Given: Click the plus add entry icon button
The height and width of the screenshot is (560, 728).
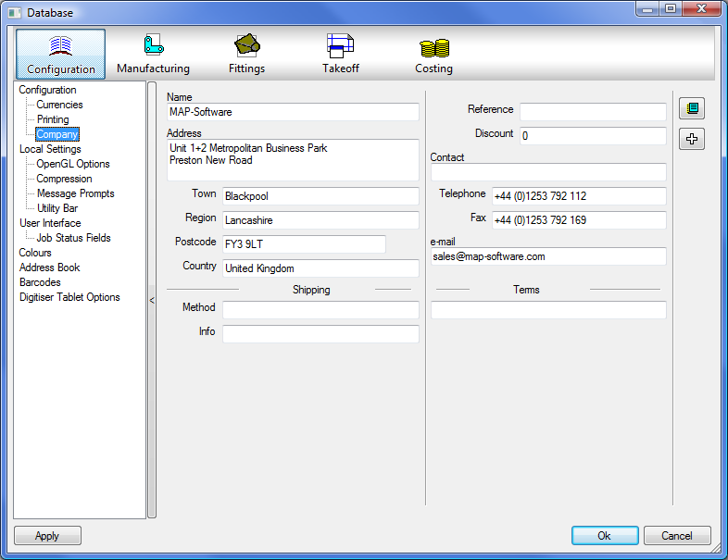Looking at the screenshot, I should [692, 139].
